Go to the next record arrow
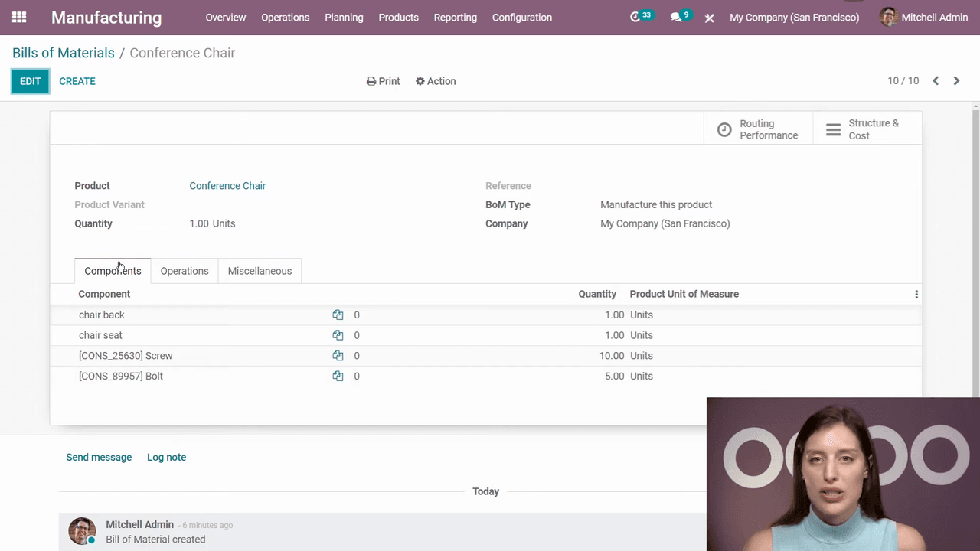Viewport: 980px width, 551px height. click(x=956, y=81)
